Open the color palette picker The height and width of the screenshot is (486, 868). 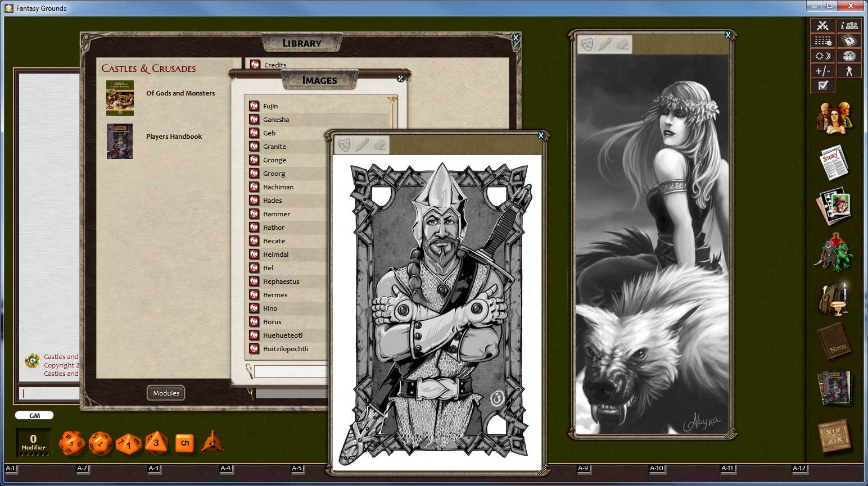pyautogui.click(x=849, y=56)
